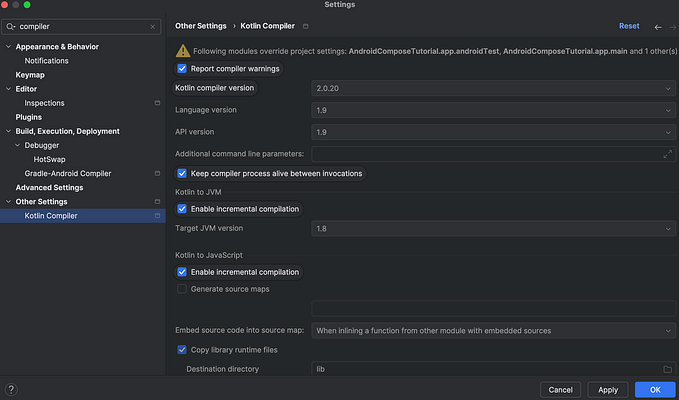
Task: Navigate forward with the right arrow
Action: click(x=673, y=27)
